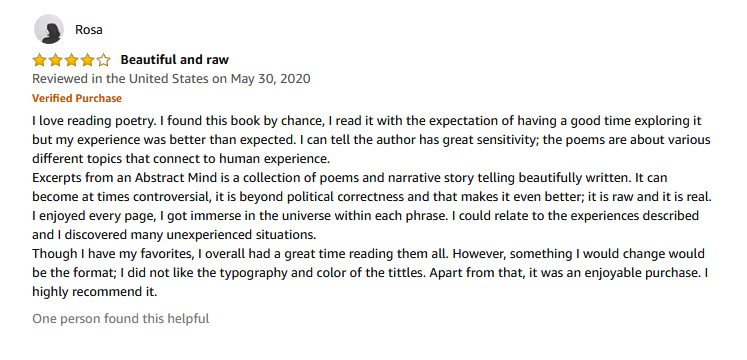Select the second gold rating star
This screenshot has width=747, height=360.
(55, 60)
